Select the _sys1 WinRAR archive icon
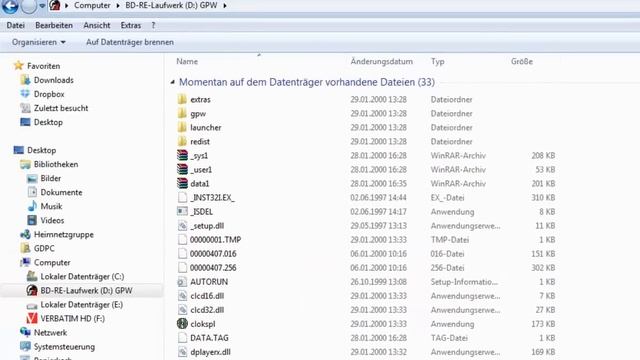The width and height of the screenshot is (640, 360). (x=182, y=156)
